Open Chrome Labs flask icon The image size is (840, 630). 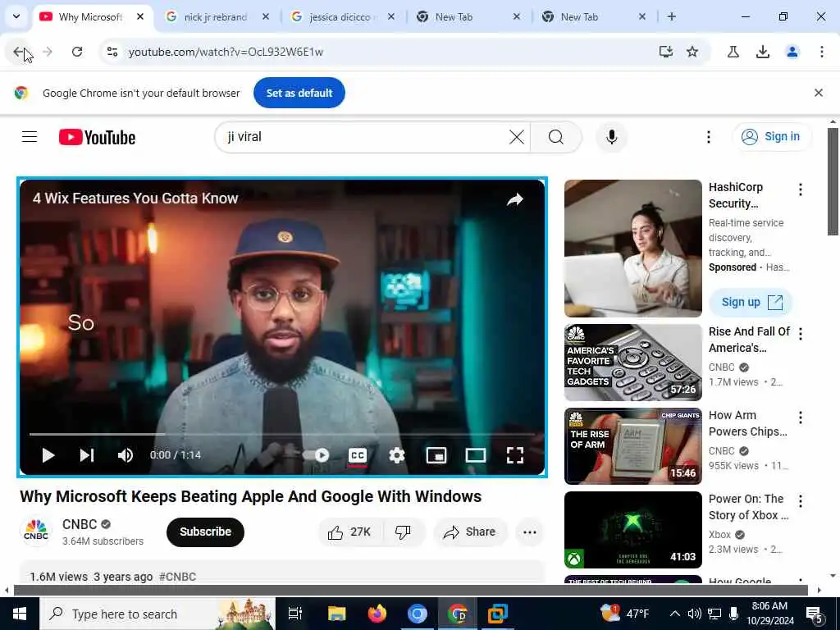(x=733, y=52)
